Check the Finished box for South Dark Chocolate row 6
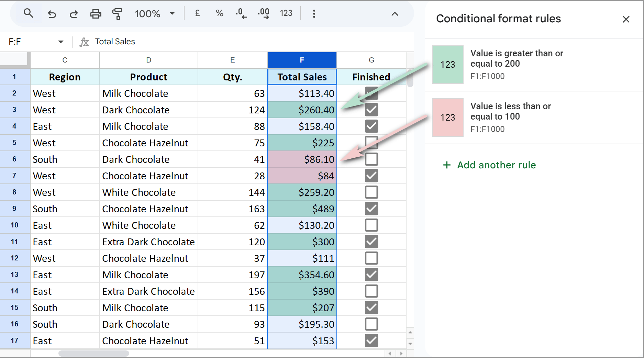The width and height of the screenshot is (644, 358). (x=371, y=159)
